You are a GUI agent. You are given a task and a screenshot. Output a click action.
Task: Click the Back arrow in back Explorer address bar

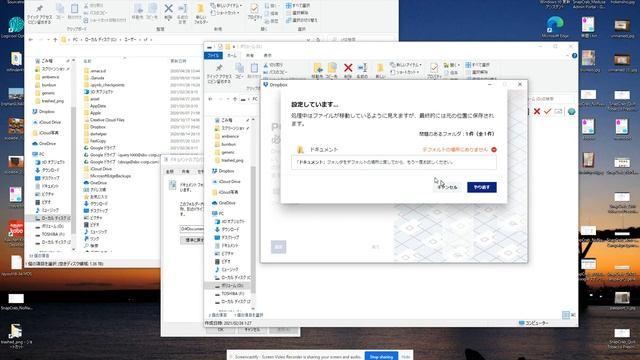pos(31,40)
